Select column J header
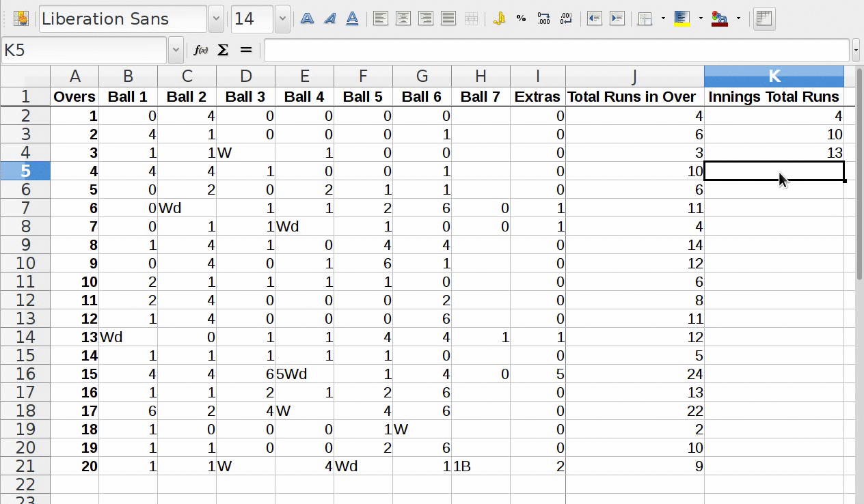864x504 pixels. point(634,76)
